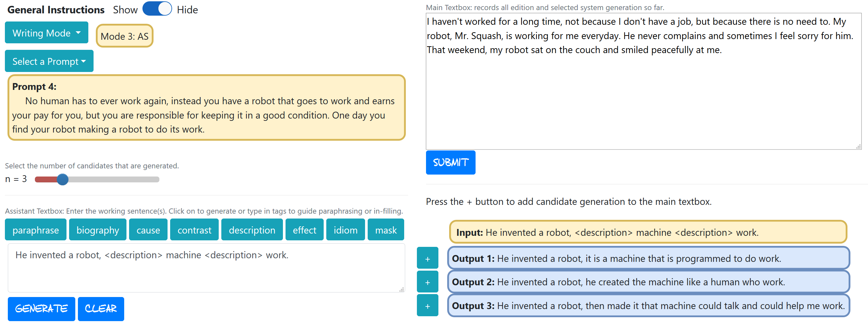Submit the story with the SUBMIT button
The width and height of the screenshot is (868, 326).
(x=450, y=162)
